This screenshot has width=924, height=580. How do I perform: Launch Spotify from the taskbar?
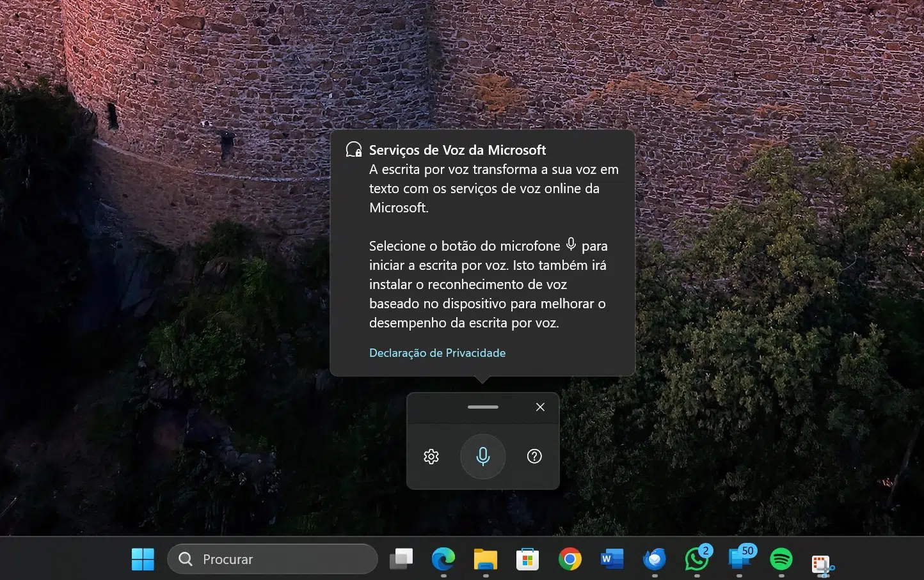click(x=781, y=560)
